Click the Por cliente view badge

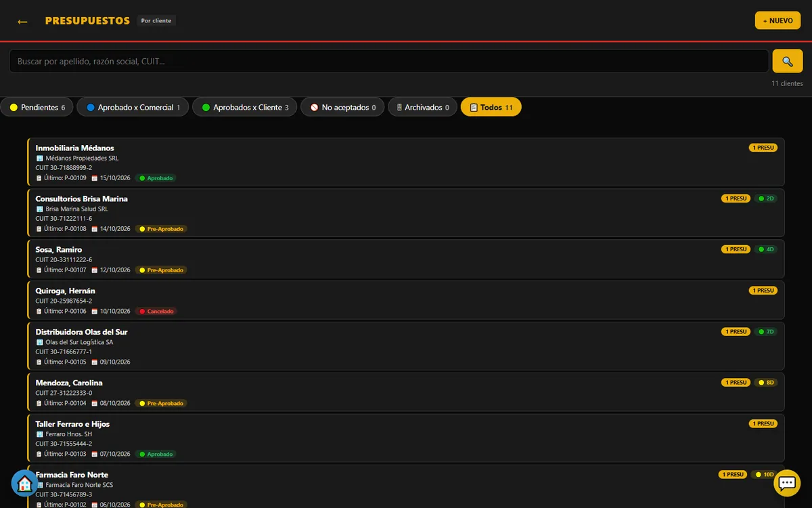click(156, 21)
